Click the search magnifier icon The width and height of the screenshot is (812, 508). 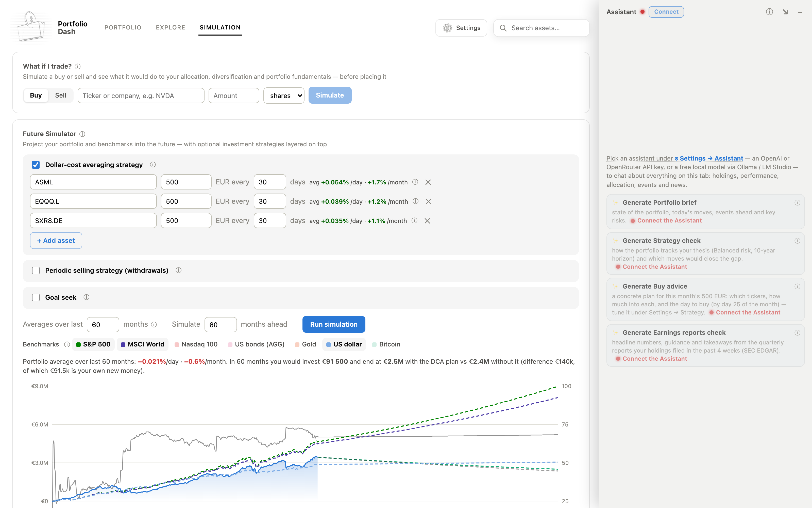pos(503,28)
